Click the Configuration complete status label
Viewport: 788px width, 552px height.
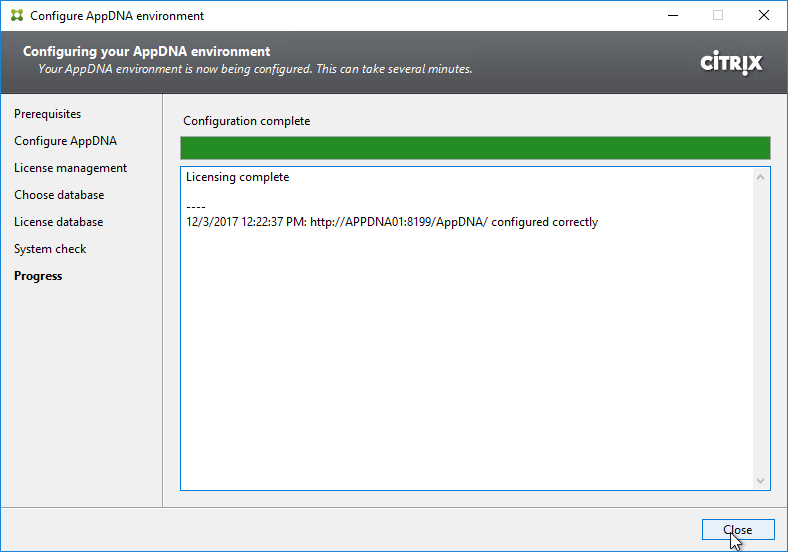tap(246, 121)
